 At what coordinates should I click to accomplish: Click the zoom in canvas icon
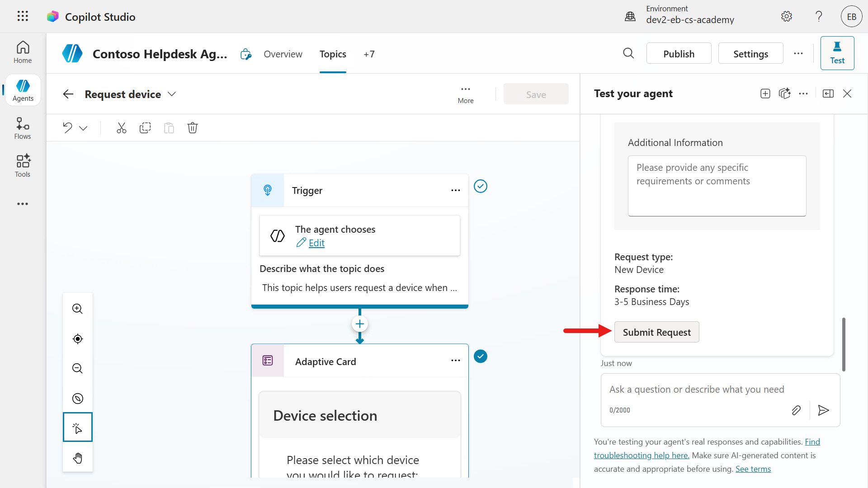(78, 309)
